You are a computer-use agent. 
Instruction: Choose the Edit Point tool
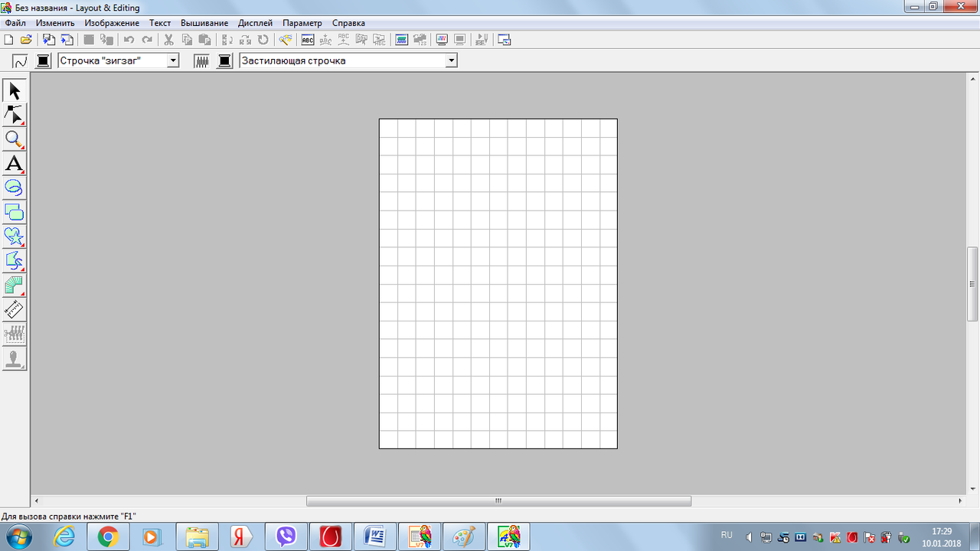15,115
